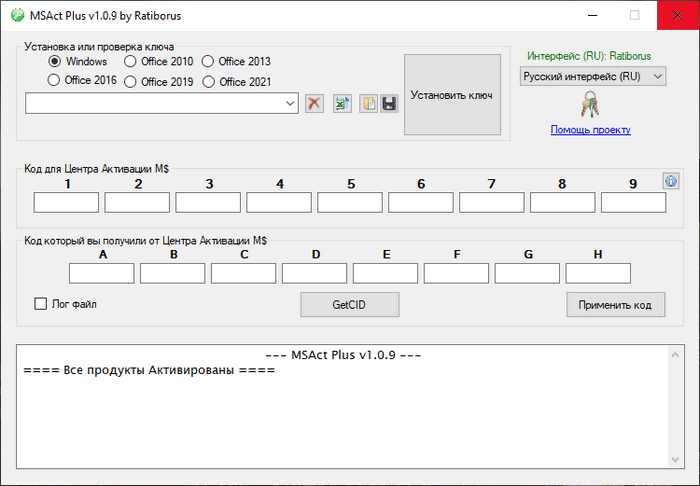Image resolution: width=700 pixels, height=486 pixels.
Task: Click the log scrollbar up arrow
Action: (x=675, y=355)
